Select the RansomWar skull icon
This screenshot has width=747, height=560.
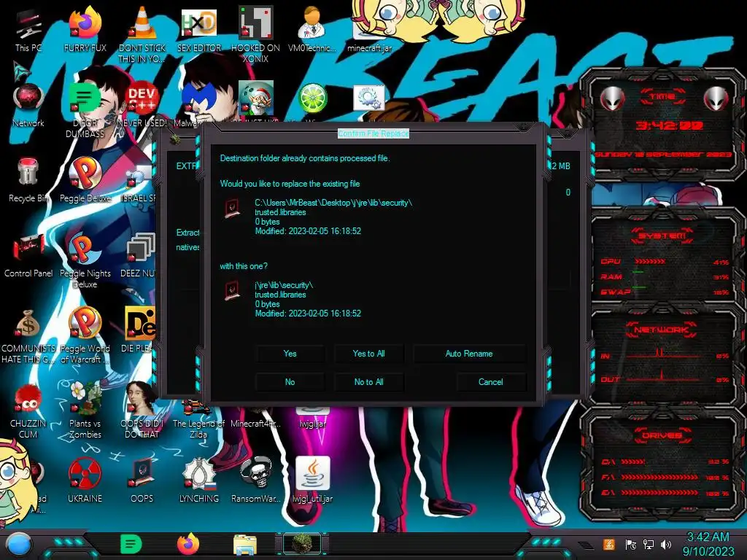(x=255, y=480)
